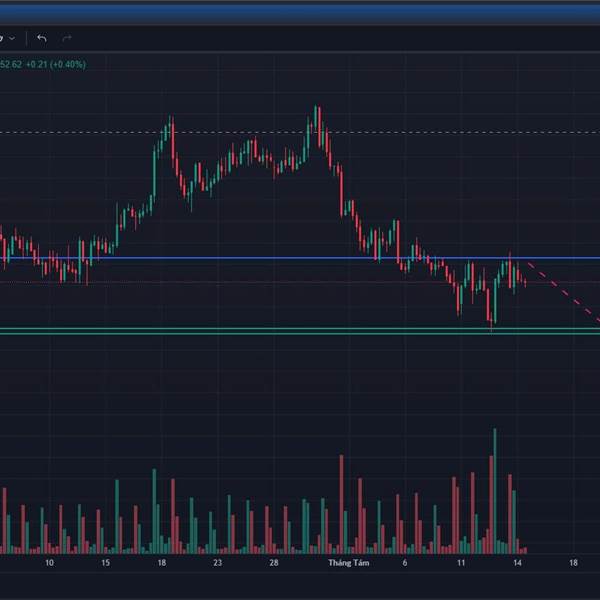Select the pink dashed trend line
Image resolution: width=600 pixels, height=600 pixels.
(x=563, y=292)
